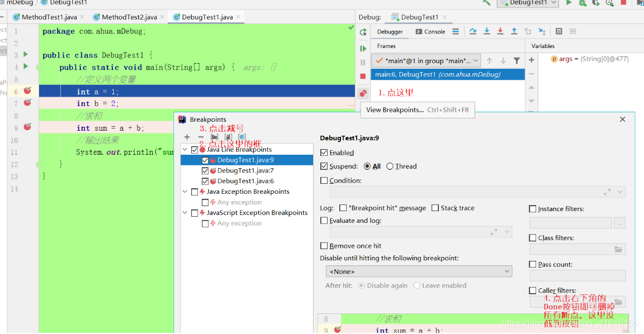This screenshot has height=334, width=644.
Task: Collapse Java Exception Breakpoints tree node
Action: [185, 192]
